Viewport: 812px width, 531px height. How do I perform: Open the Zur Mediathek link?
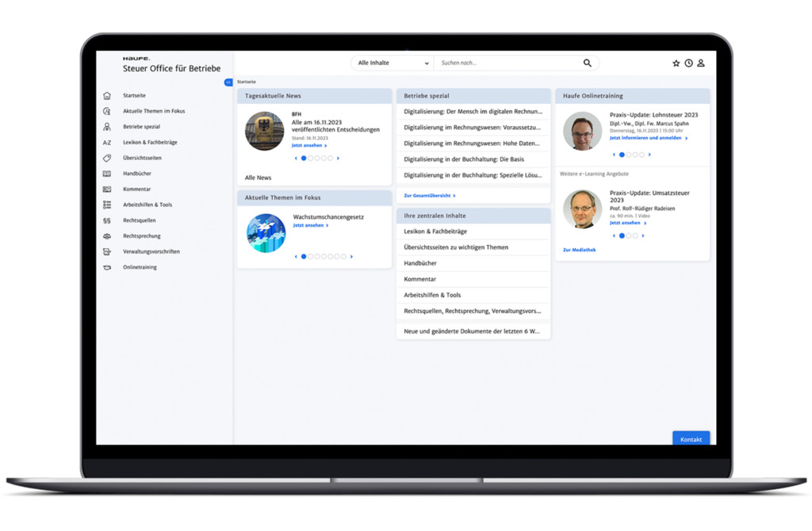click(x=579, y=250)
